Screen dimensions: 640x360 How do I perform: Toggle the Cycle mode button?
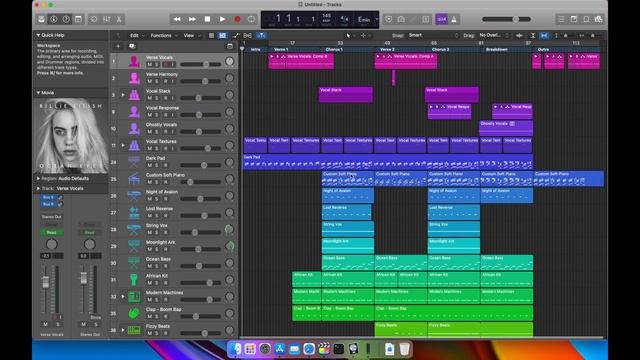pos(251,19)
